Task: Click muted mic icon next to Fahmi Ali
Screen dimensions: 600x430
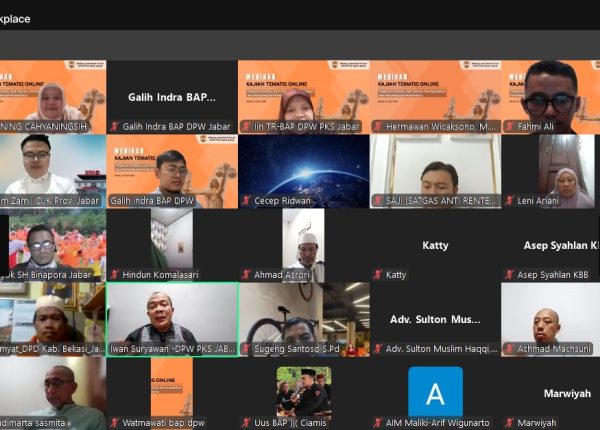Action: pos(509,127)
